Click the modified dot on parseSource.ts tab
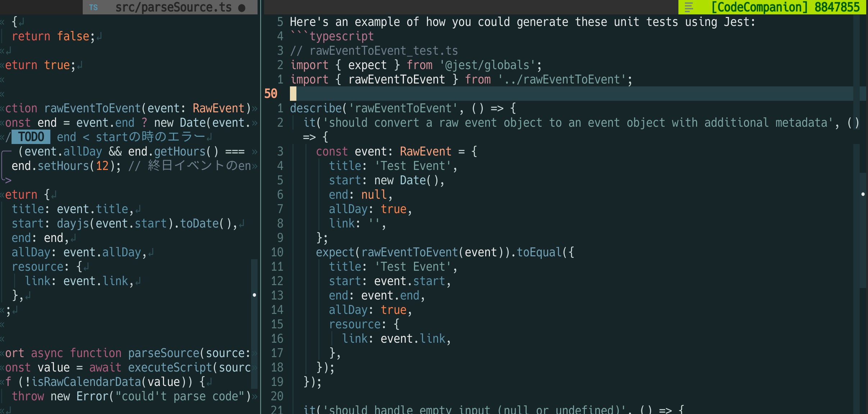This screenshot has height=414, width=868. (x=242, y=8)
